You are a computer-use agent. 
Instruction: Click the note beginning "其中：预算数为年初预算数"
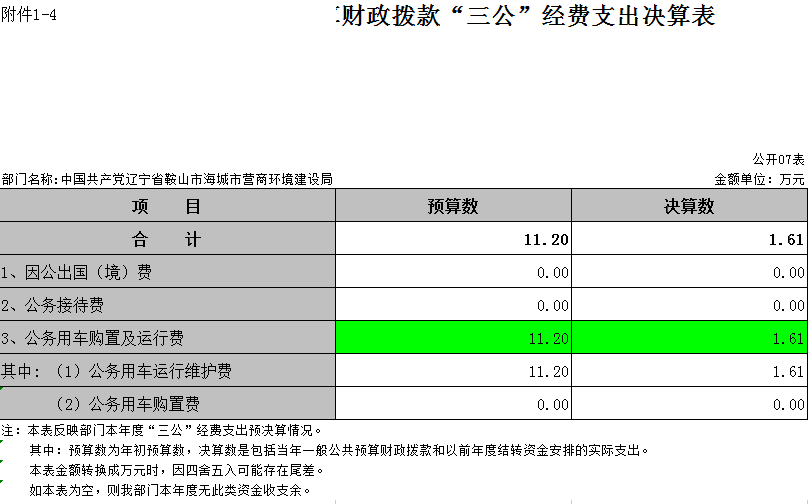[339, 450]
